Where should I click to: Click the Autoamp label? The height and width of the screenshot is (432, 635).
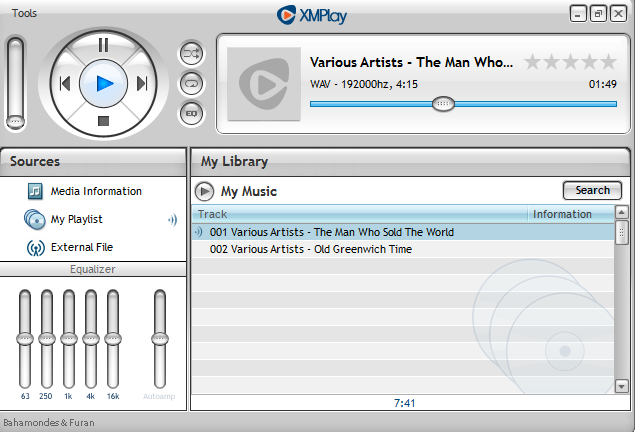159,396
